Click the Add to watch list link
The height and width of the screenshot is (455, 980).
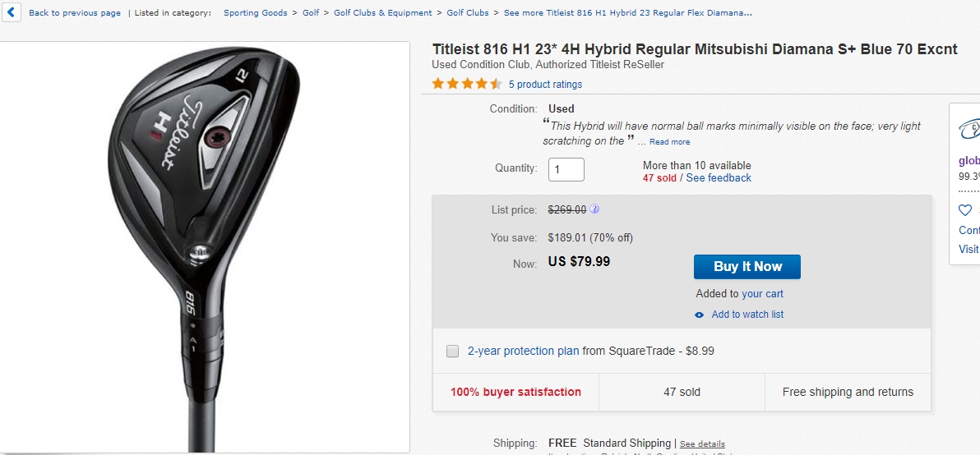pyautogui.click(x=747, y=315)
